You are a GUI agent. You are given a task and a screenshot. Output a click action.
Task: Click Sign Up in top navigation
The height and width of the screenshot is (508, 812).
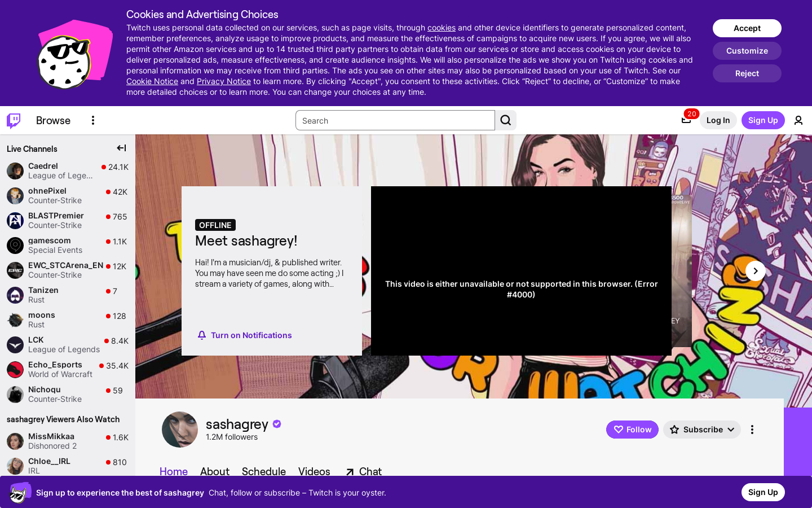coord(763,120)
